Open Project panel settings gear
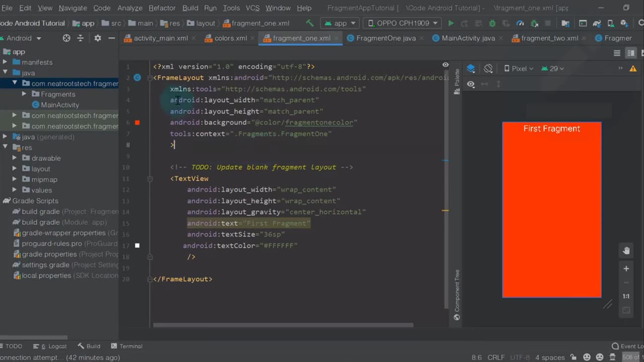Viewport: 644px width, 362px height. [x=98, y=38]
